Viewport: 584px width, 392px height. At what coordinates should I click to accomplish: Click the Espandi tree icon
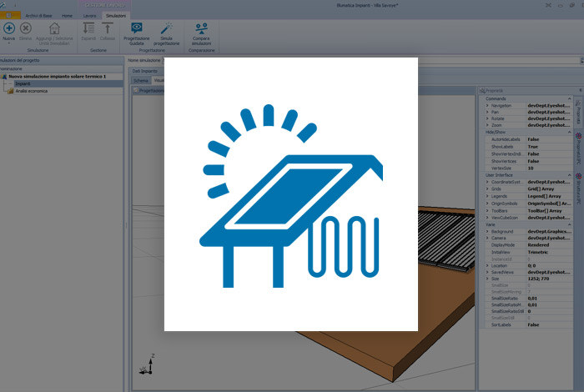pos(88,28)
